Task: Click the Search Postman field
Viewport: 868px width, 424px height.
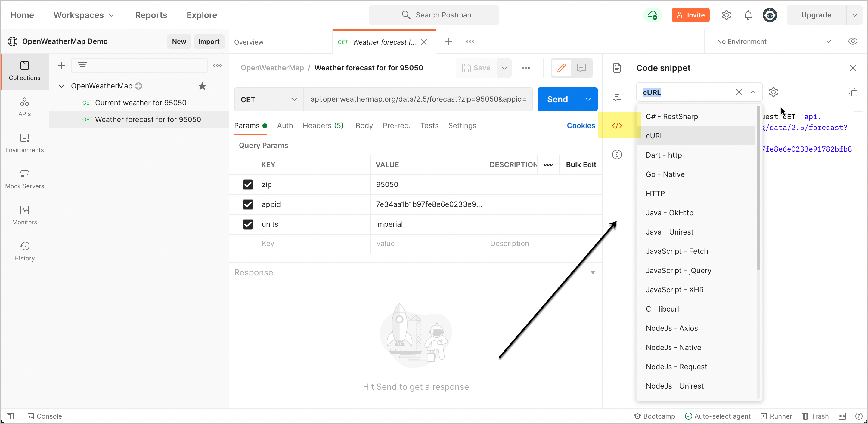Action: coord(434,15)
